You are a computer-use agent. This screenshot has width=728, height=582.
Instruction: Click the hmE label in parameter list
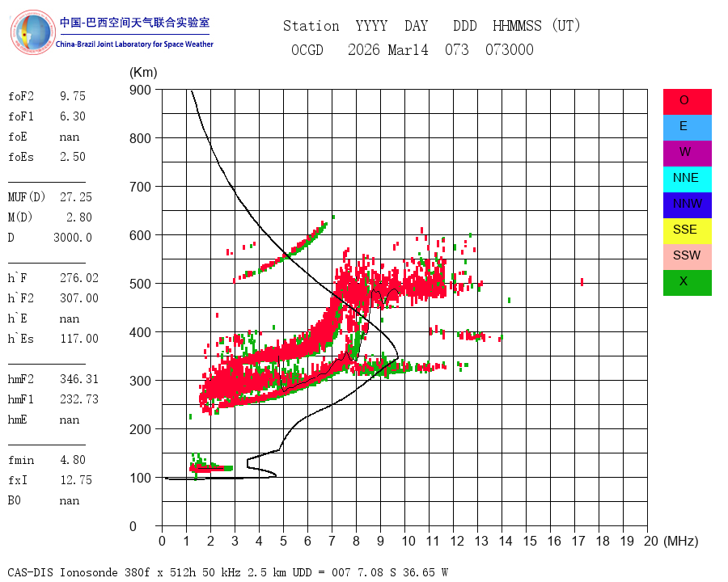coord(18,420)
